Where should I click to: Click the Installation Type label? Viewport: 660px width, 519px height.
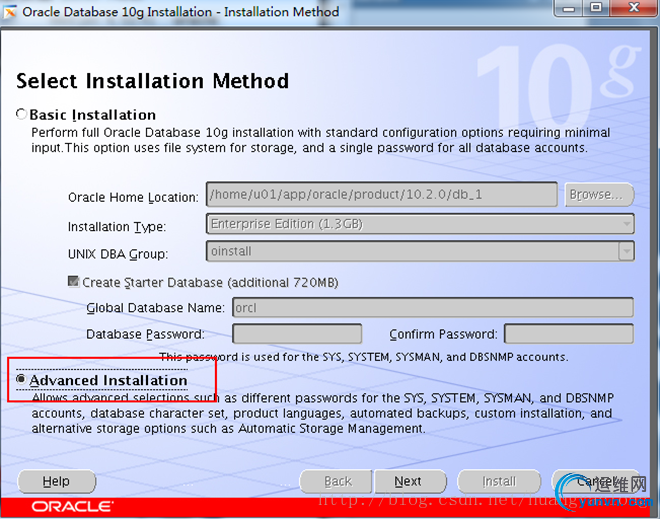click(x=117, y=226)
